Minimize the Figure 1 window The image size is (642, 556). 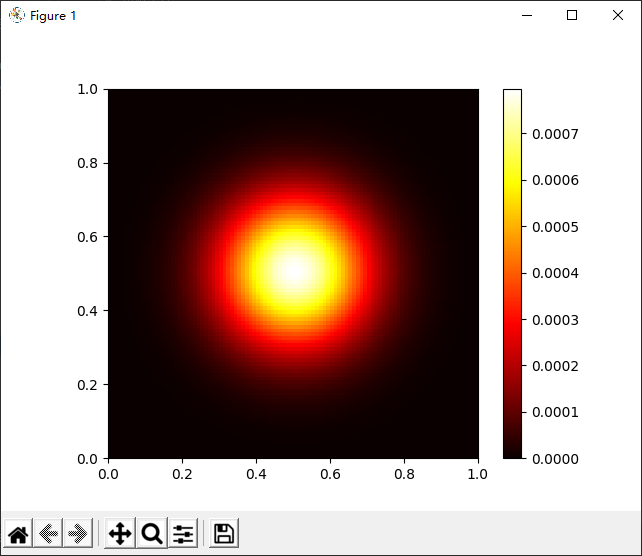(x=527, y=16)
